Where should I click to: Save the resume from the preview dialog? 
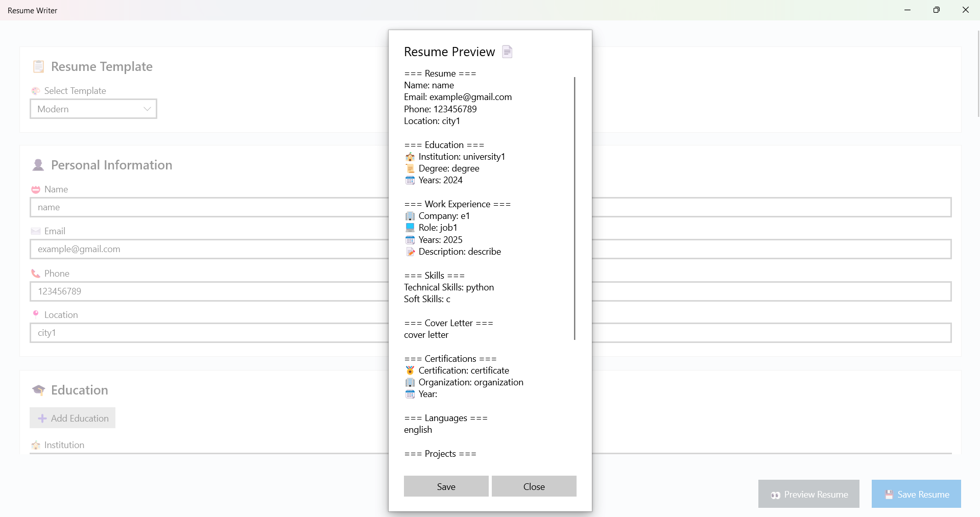pos(446,486)
